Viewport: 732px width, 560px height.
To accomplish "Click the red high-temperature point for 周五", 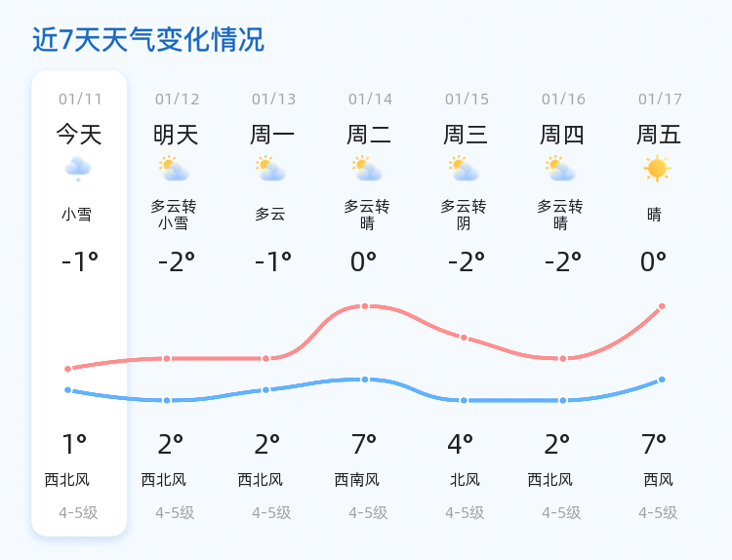I will tap(662, 306).
